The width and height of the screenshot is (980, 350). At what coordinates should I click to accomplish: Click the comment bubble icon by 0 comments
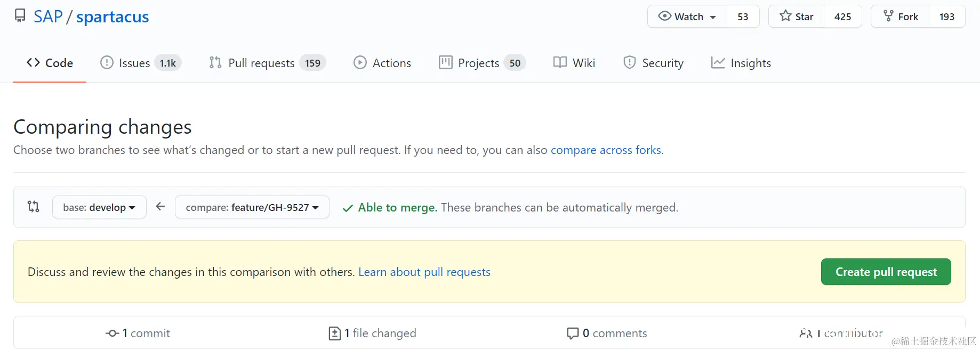coord(573,333)
